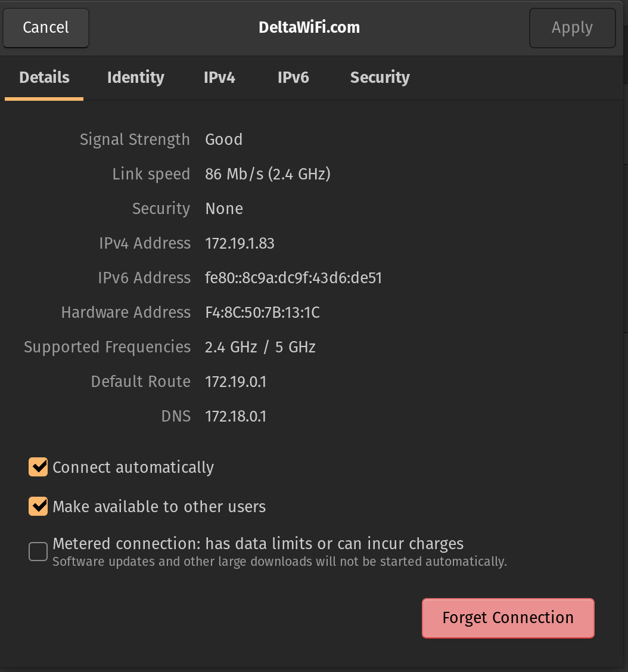Click the Security value None
The image size is (628, 672).
(x=224, y=209)
